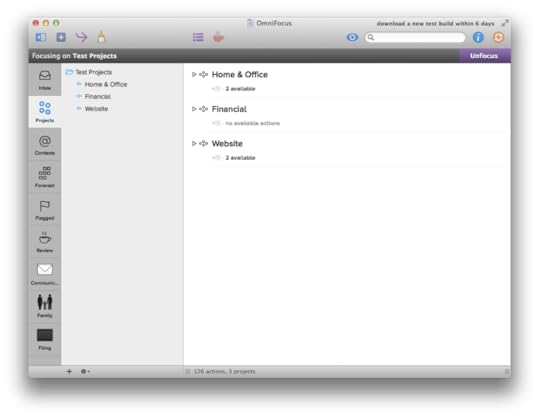Open the blue Inspector info icon
Image resolution: width=540 pixels, height=418 pixels.
(x=478, y=37)
